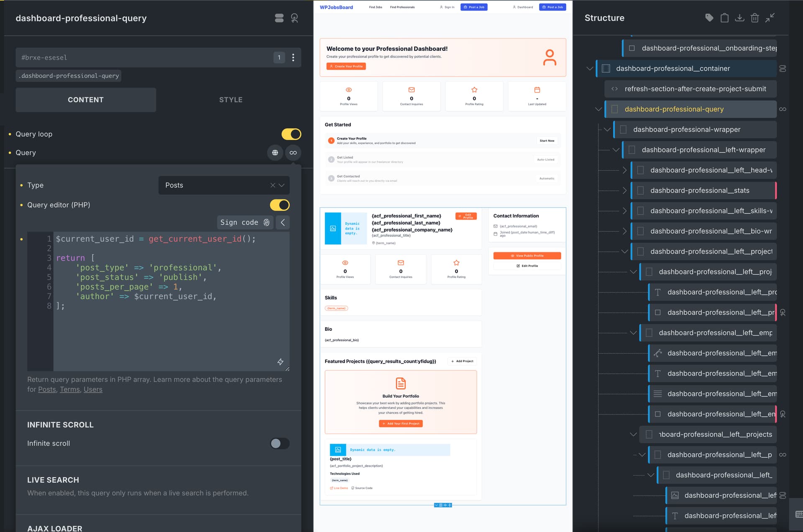Click the block icon of dashboard-professional__left-wrapper
This screenshot has width=803, height=532.
tap(632, 150)
